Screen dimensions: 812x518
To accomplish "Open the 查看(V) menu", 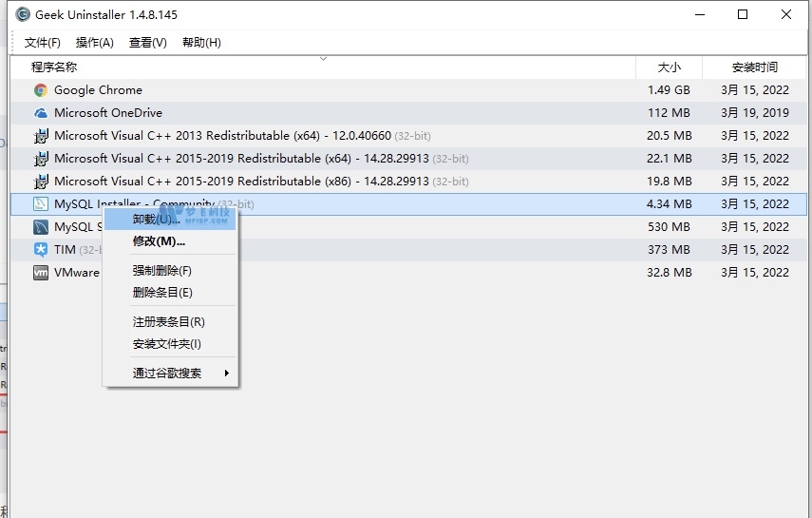I will pos(147,43).
